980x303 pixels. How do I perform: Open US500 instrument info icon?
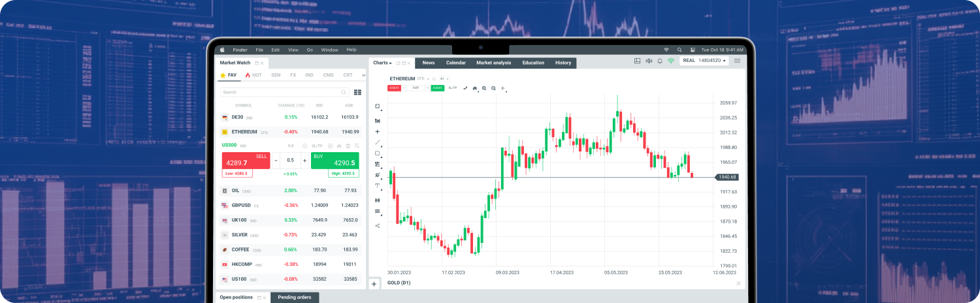(304, 146)
